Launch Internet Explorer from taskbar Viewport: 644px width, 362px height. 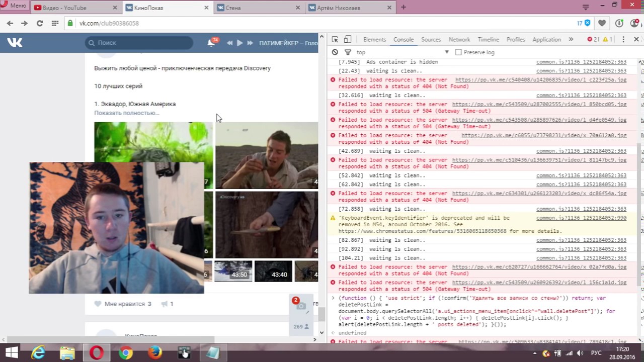click(x=38, y=353)
